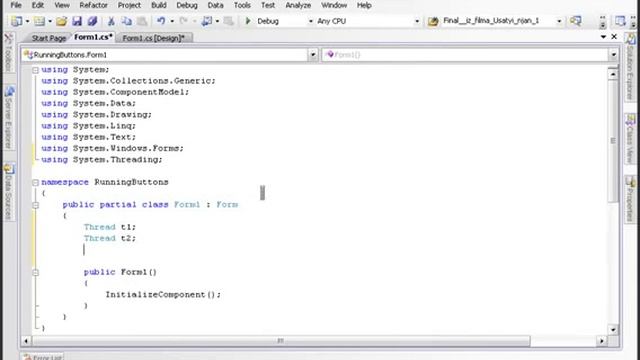
Task: Click on the Thread t2; declaration
Action: coord(110,238)
